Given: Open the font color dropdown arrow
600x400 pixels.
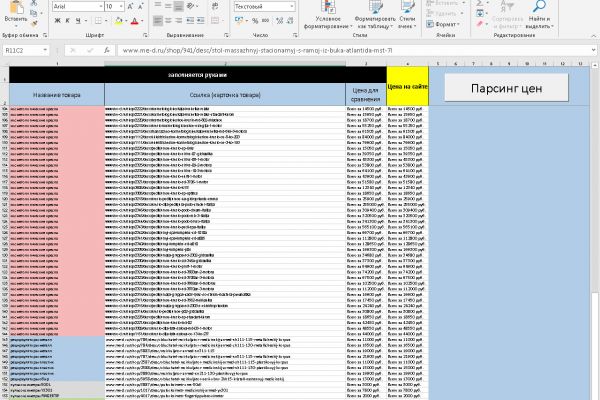Looking at the screenshot, I should pyautogui.click(x=142, y=21).
